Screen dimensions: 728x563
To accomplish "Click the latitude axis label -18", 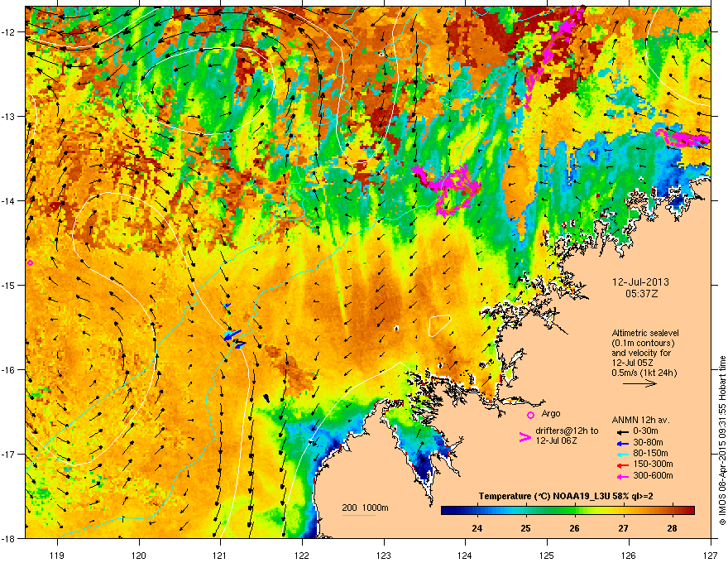I will (9, 538).
